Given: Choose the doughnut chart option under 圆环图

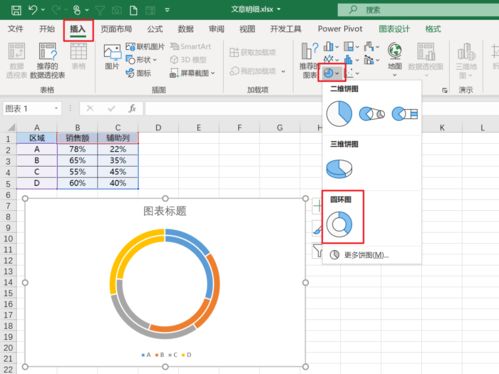Looking at the screenshot, I should point(339,224).
